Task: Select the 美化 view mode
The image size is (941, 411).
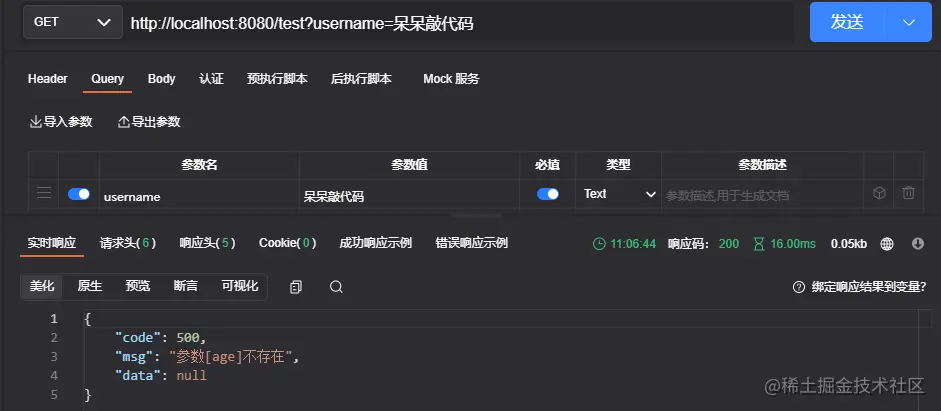Action: coord(42,286)
